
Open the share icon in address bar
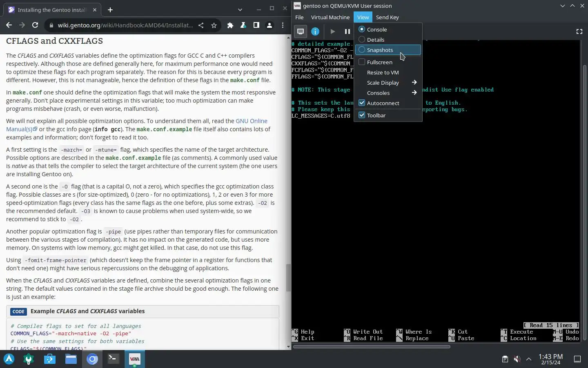pos(201,25)
